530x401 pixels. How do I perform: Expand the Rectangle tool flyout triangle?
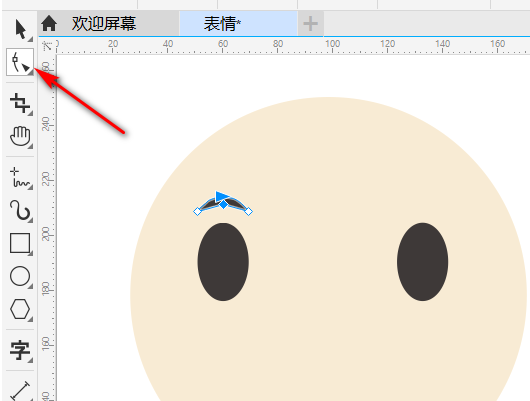click(x=31, y=253)
